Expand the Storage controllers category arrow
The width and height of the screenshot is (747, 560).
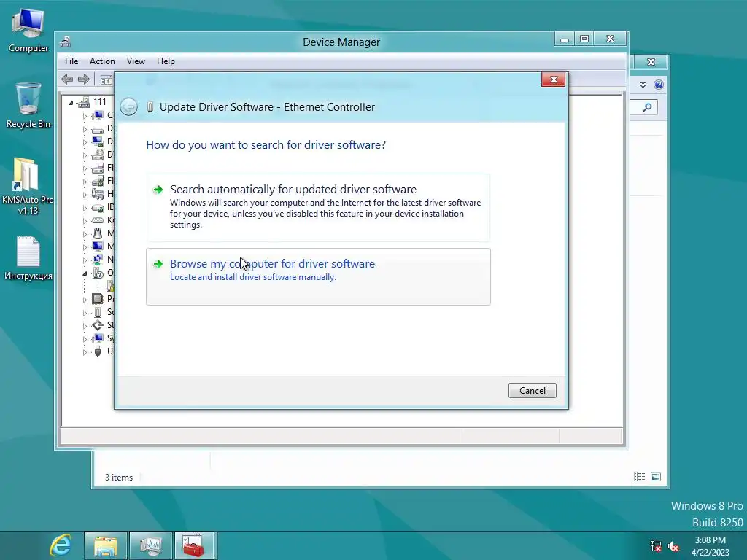pyautogui.click(x=85, y=326)
